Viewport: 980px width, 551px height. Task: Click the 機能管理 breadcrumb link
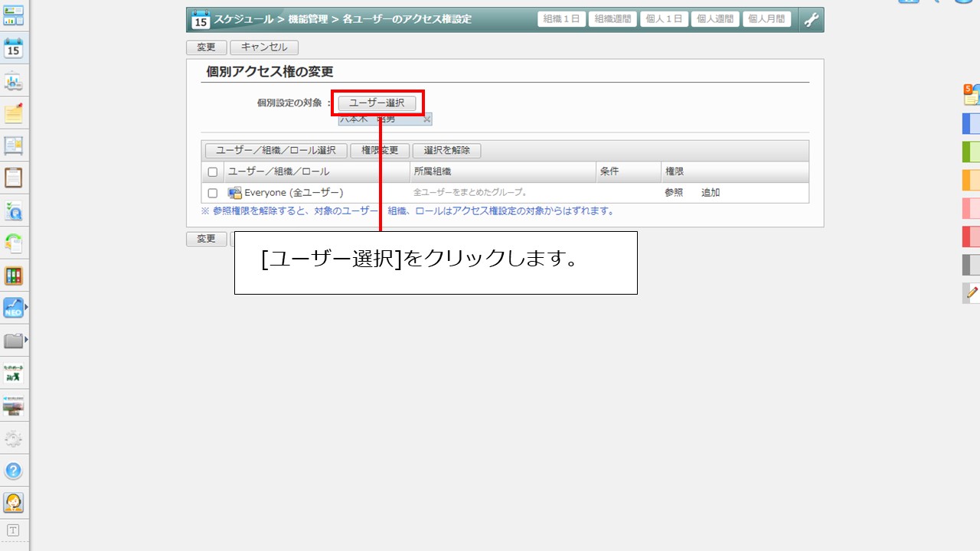308,19
